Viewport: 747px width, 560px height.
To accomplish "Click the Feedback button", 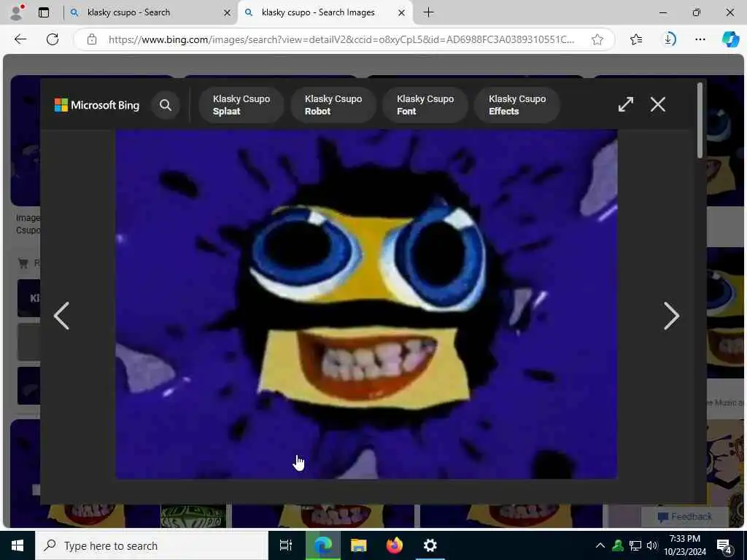I will (x=684, y=517).
